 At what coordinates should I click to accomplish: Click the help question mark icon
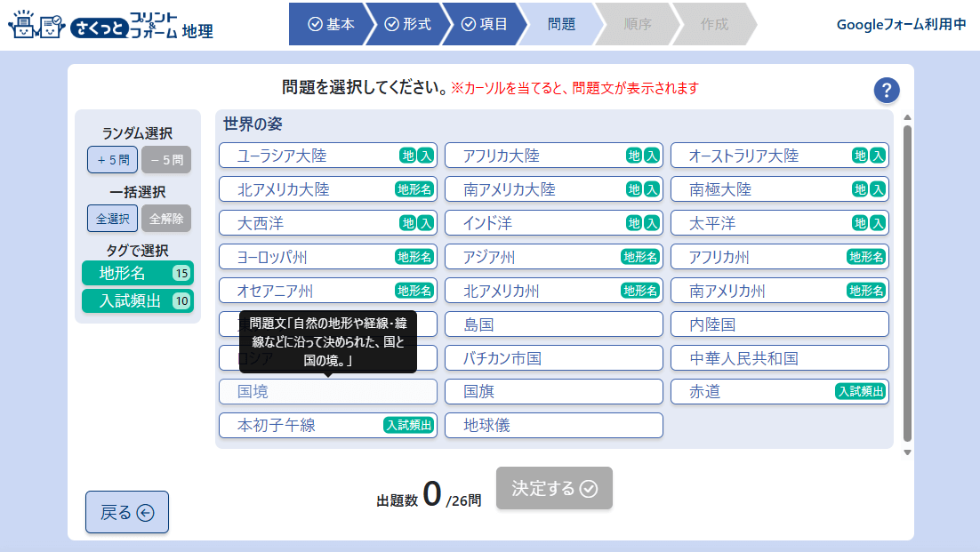pos(887,90)
